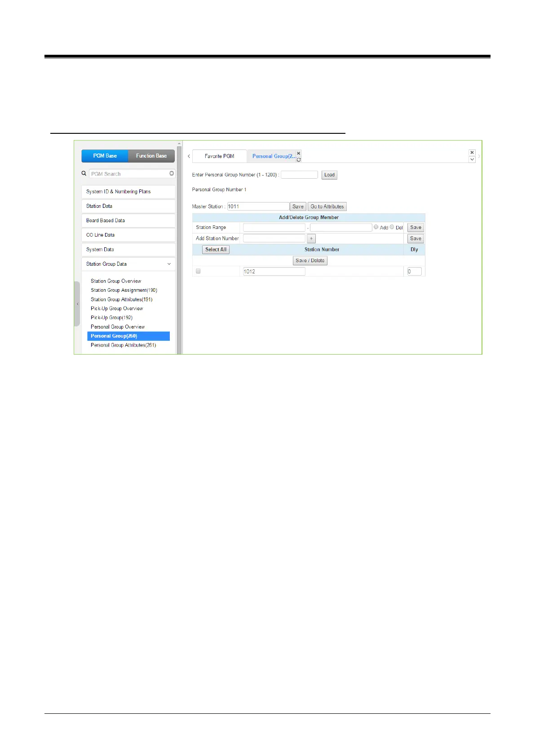The width and height of the screenshot is (535, 756).
Task: Select the Del radio button
Action: click(x=392, y=227)
